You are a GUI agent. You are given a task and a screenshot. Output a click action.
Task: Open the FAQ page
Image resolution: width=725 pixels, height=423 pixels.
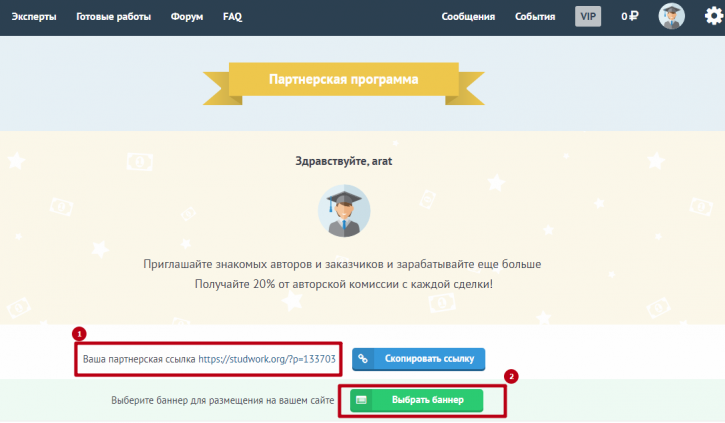point(232,17)
